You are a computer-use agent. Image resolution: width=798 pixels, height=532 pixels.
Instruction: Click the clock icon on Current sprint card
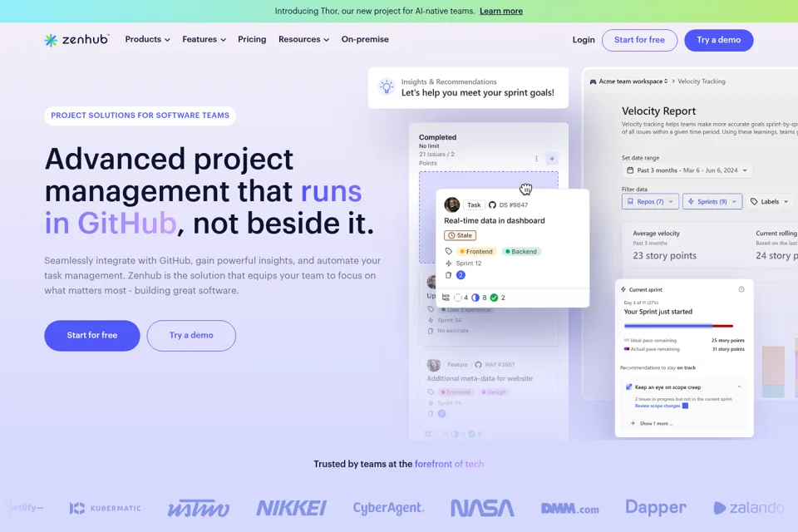741,289
